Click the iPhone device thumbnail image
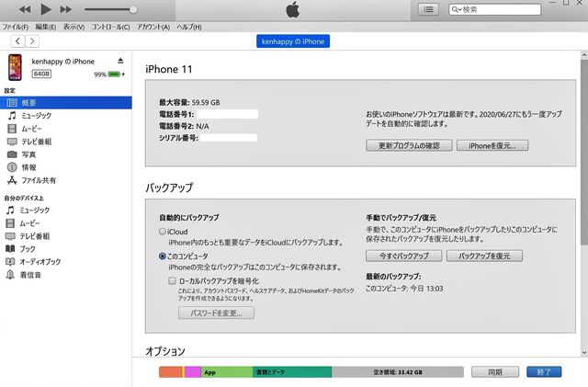 [x=16, y=67]
